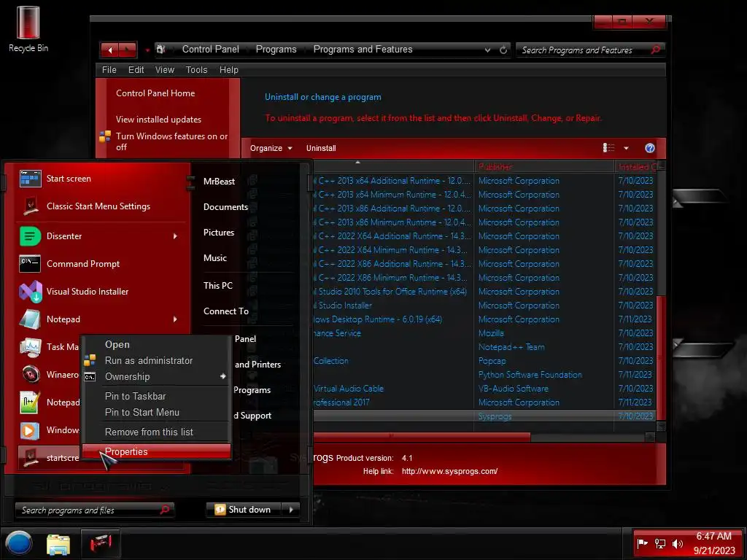Sort by the Publisher column header
This screenshot has width=747, height=560.
coord(543,166)
